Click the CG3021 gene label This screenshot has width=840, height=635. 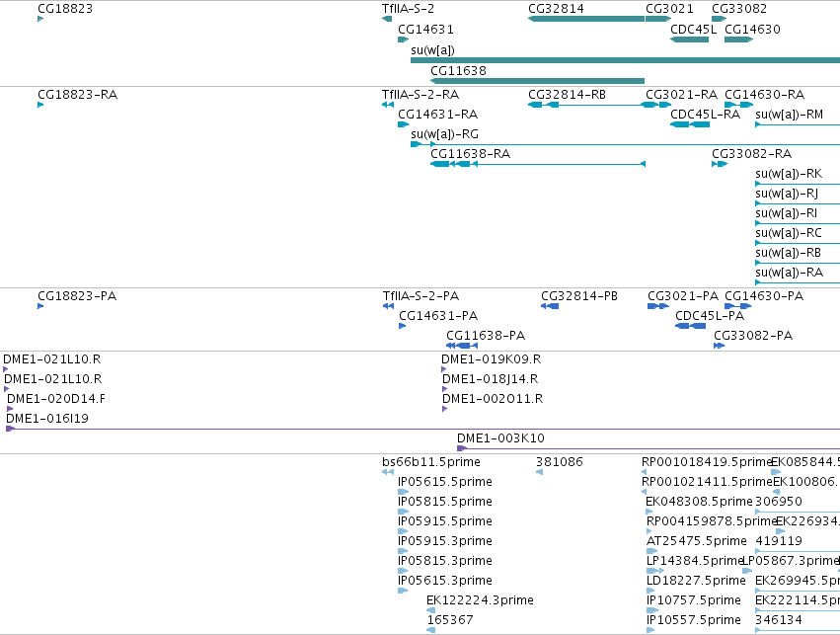coord(669,9)
